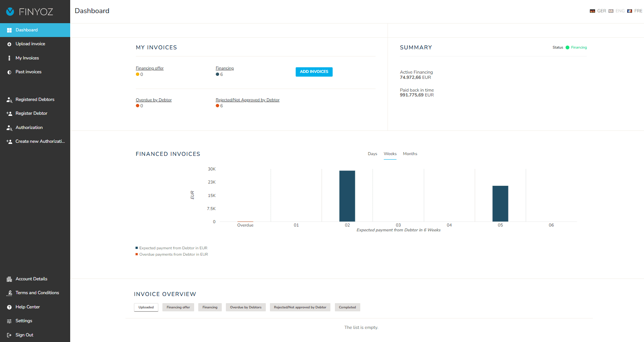Switch language to French flag FRE
Image resolution: width=644 pixels, height=342 pixels.
click(635, 11)
